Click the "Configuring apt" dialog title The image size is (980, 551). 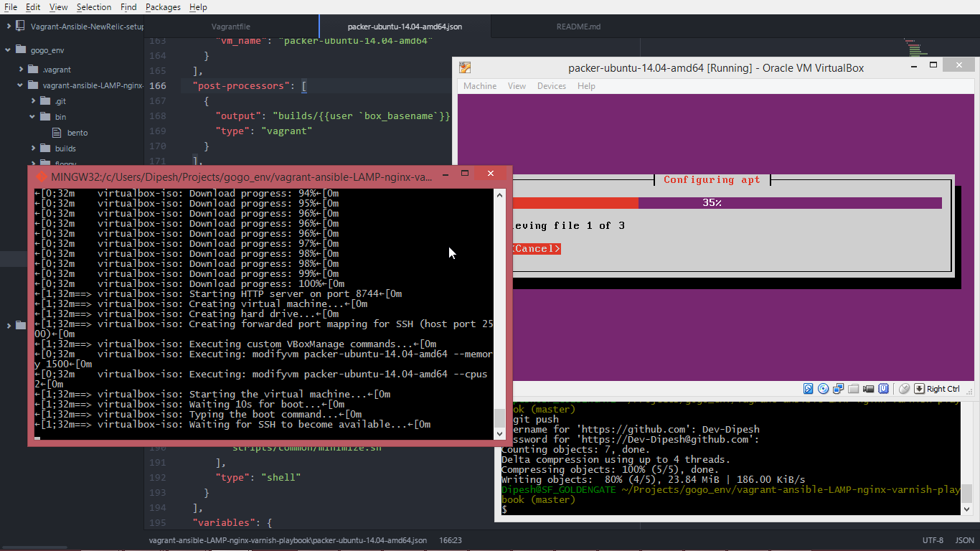[712, 180]
